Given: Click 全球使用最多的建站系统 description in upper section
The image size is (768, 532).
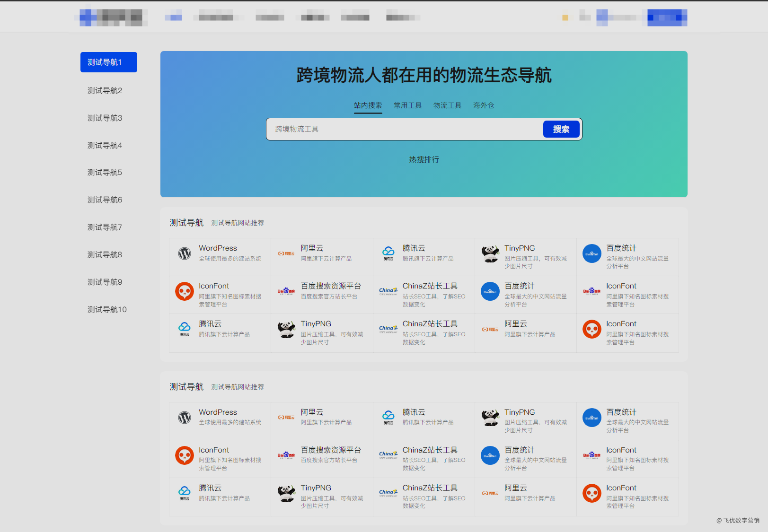Looking at the screenshot, I should [x=230, y=259].
